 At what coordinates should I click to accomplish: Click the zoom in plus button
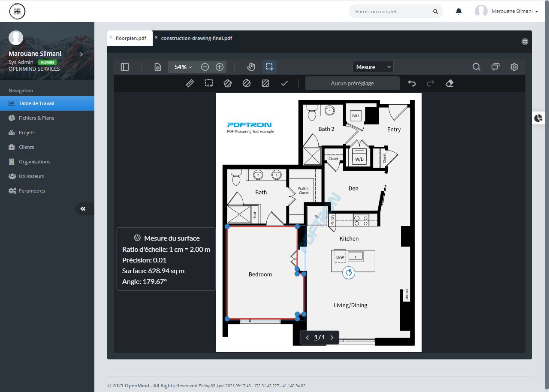220,67
